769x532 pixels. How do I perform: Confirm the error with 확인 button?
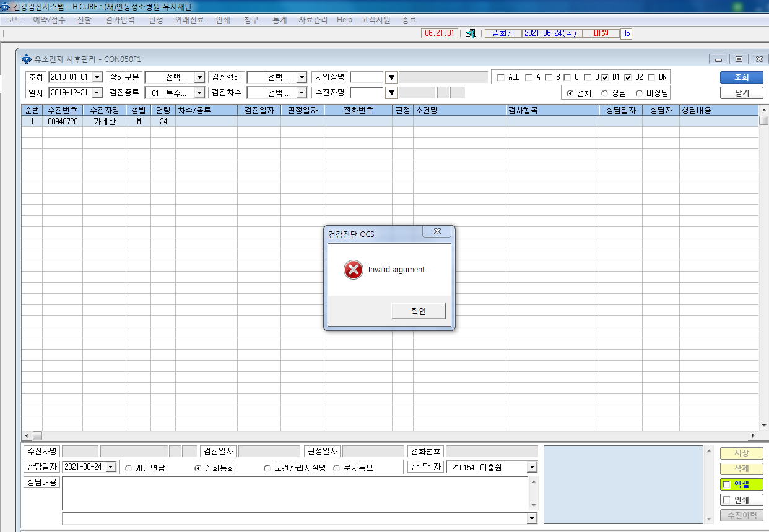tap(419, 311)
